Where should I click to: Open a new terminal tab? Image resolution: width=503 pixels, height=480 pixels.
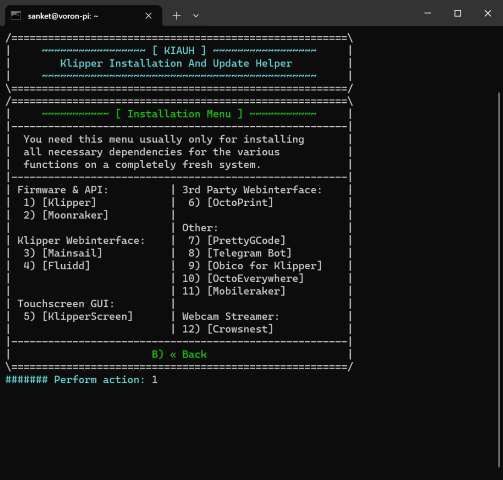[177, 16]
